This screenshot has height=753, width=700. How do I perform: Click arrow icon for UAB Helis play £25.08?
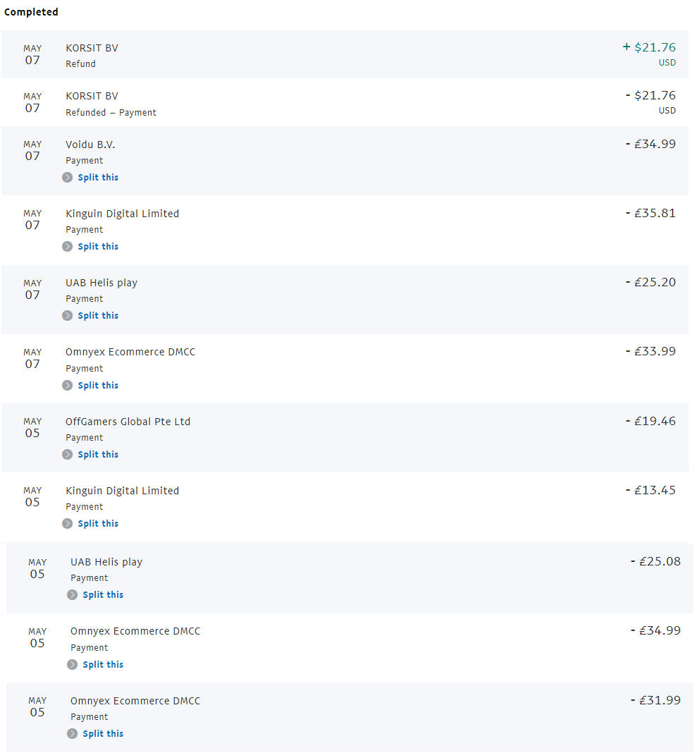72,594
